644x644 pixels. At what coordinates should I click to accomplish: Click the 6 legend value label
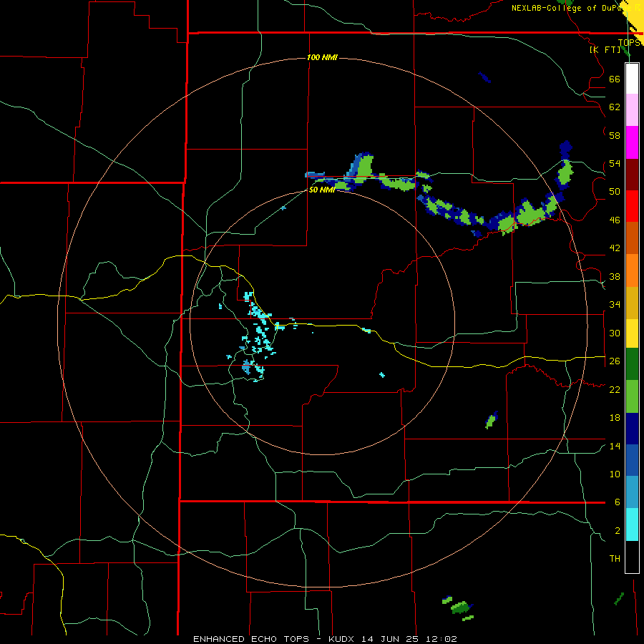618,502
